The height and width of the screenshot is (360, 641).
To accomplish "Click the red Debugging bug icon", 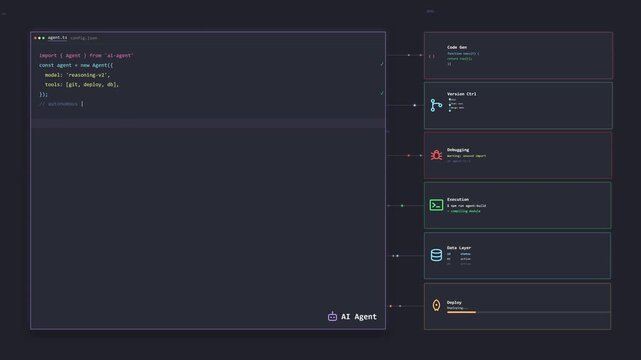I will click(436, 155).
